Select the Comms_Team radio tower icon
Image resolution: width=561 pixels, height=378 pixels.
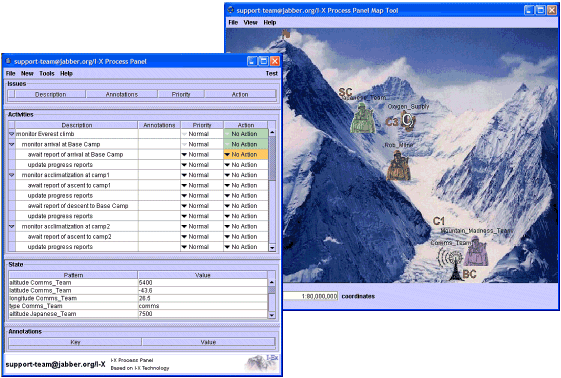(x=451, y=264)
